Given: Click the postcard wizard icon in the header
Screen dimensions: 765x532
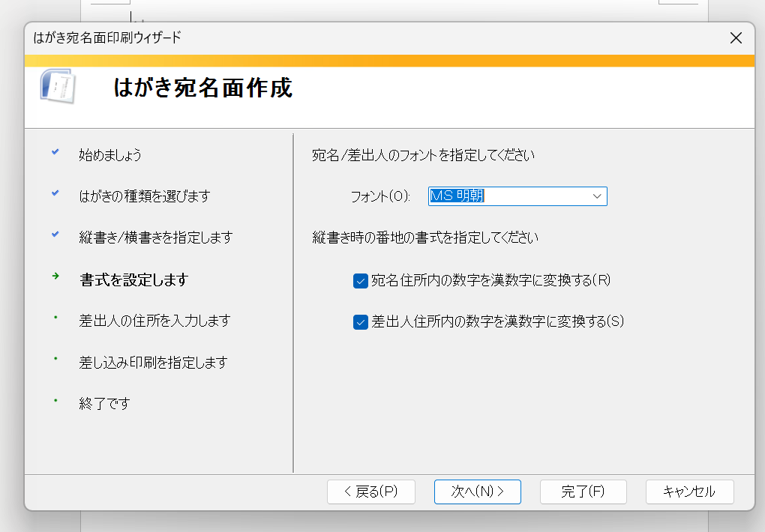Looking at the screenshot, I should (58, 86).
